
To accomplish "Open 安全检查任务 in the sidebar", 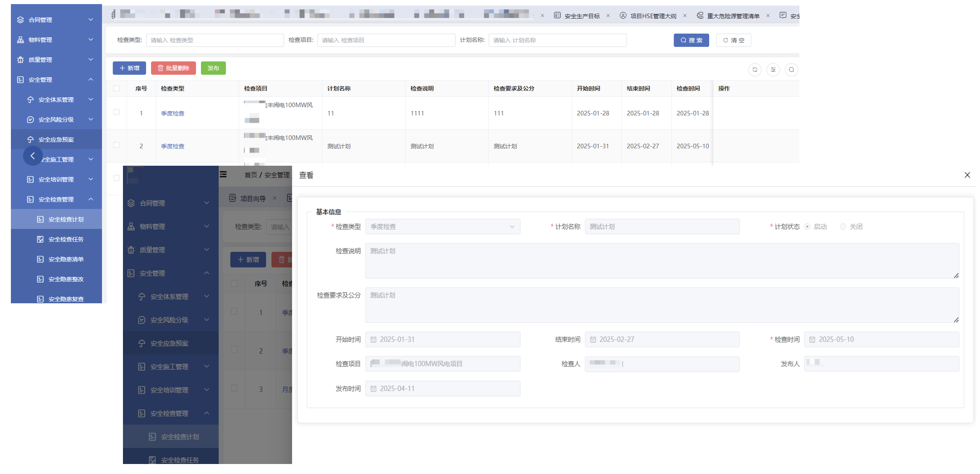I will (x=66, y=239).
